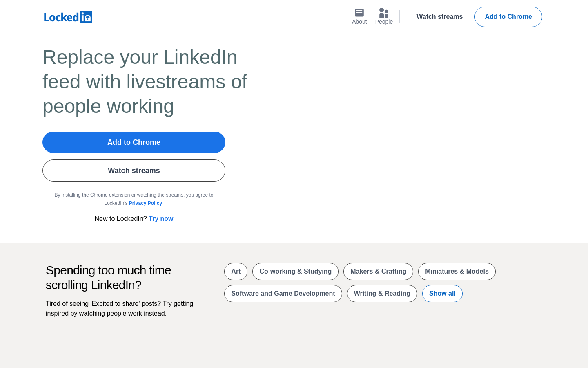Image resolution: width=588 pixels, height=368 pixels.
Task: Click the blue Add to Chrome hero button
Action: 134,142
